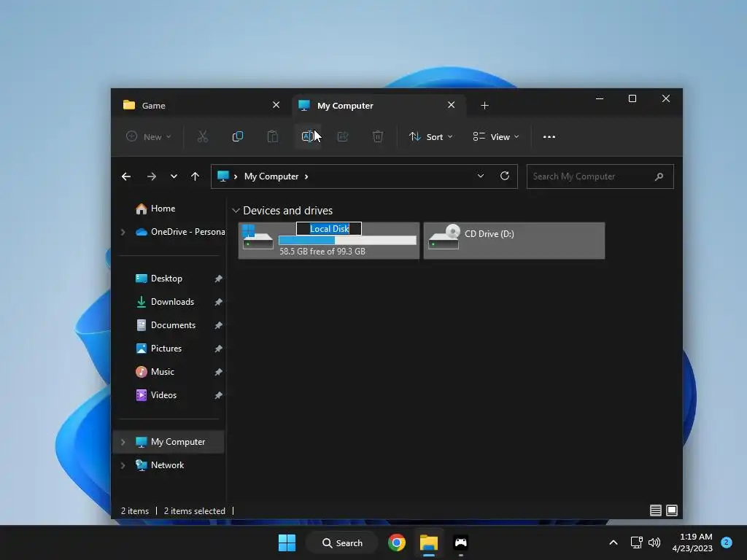Open game controller app in taskbar
The height and width of the screenshot is (560, 747).
(x=461, y=542)
